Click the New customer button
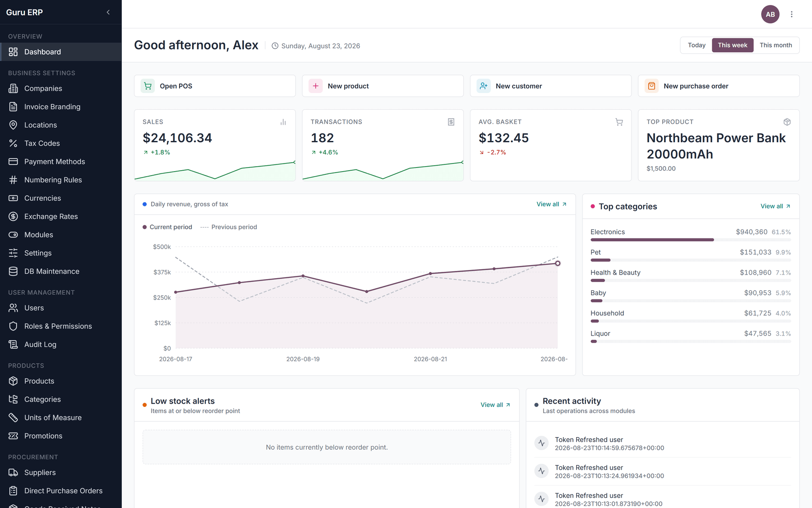The height and width of the screenshot is (508, 812). coord(551,86)
